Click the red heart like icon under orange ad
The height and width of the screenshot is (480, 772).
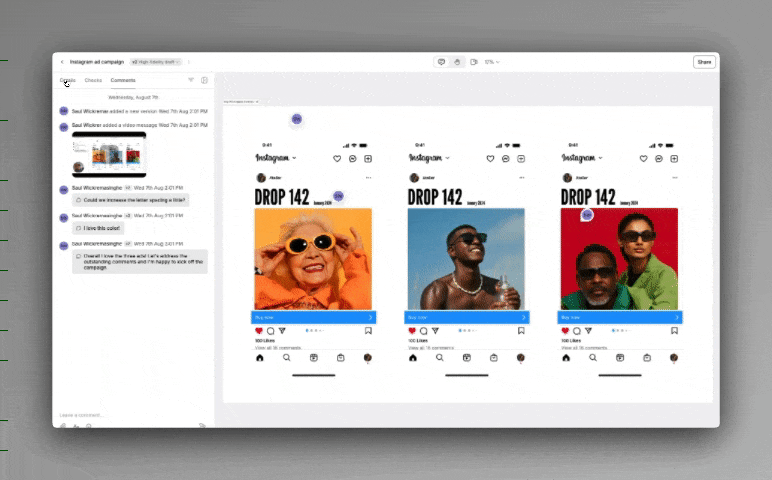[259, 331]
